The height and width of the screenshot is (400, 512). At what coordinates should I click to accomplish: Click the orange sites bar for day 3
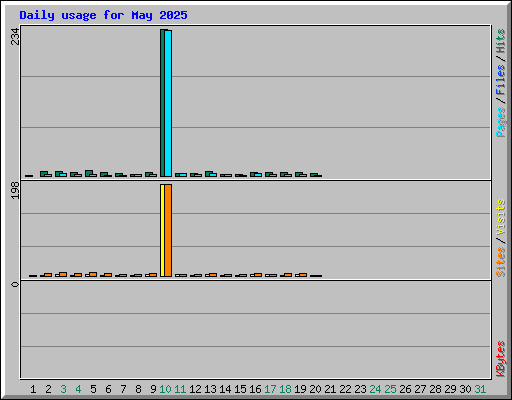[63, 274]
